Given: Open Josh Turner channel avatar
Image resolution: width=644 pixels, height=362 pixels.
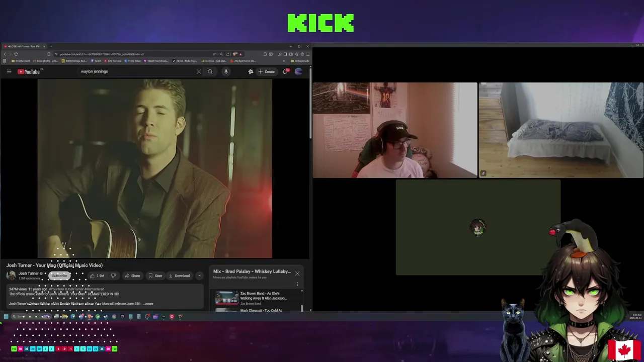Looking at the screenshot, I should [x=11, y=276].
